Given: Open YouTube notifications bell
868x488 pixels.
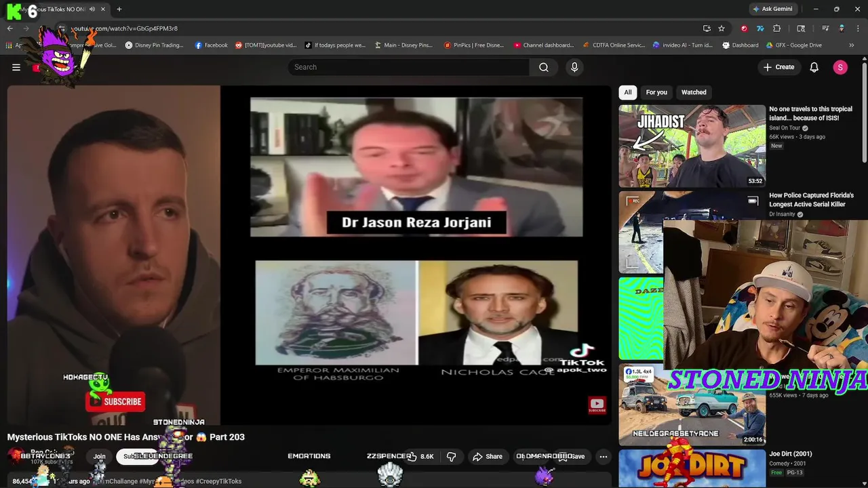Looking at the screenshot, I should tap(814, 67).
